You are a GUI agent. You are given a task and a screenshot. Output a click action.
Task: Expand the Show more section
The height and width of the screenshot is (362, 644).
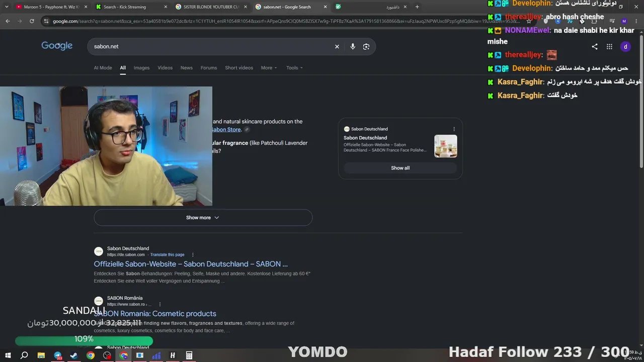click(x=203, y=218)
